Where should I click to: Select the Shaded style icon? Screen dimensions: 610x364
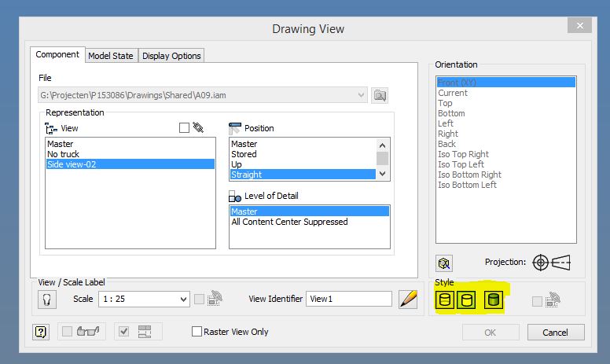click(494, 300)
